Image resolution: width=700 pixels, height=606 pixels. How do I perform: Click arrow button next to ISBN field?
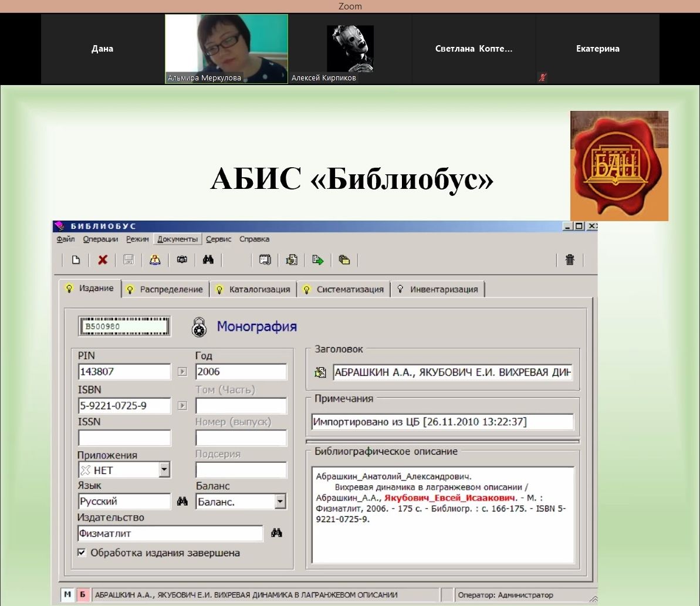[x=182, y=405]
